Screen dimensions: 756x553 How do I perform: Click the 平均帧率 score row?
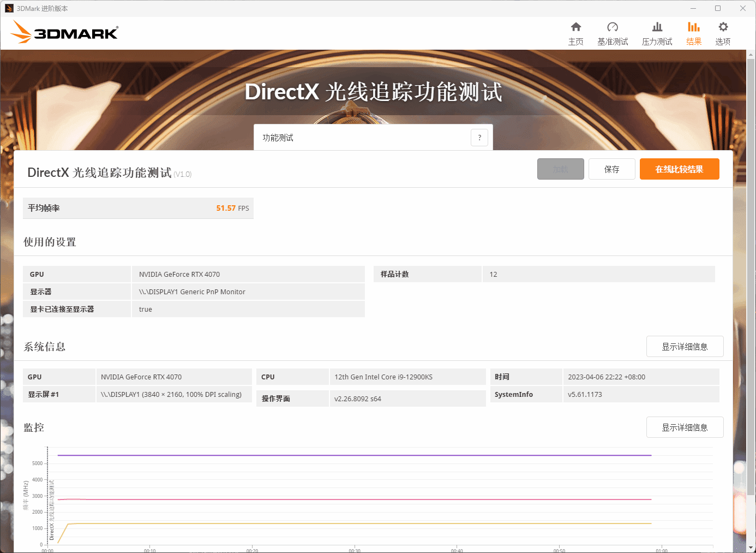(138, 208)
